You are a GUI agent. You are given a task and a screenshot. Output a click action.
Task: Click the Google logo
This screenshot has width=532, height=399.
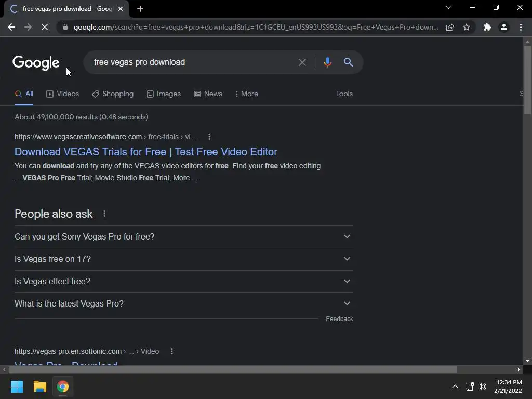pyautogui.click(x=36, y=63)
